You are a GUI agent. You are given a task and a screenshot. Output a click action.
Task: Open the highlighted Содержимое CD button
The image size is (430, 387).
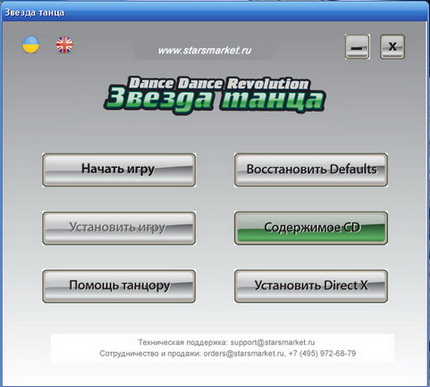click(x=311, y=228)
